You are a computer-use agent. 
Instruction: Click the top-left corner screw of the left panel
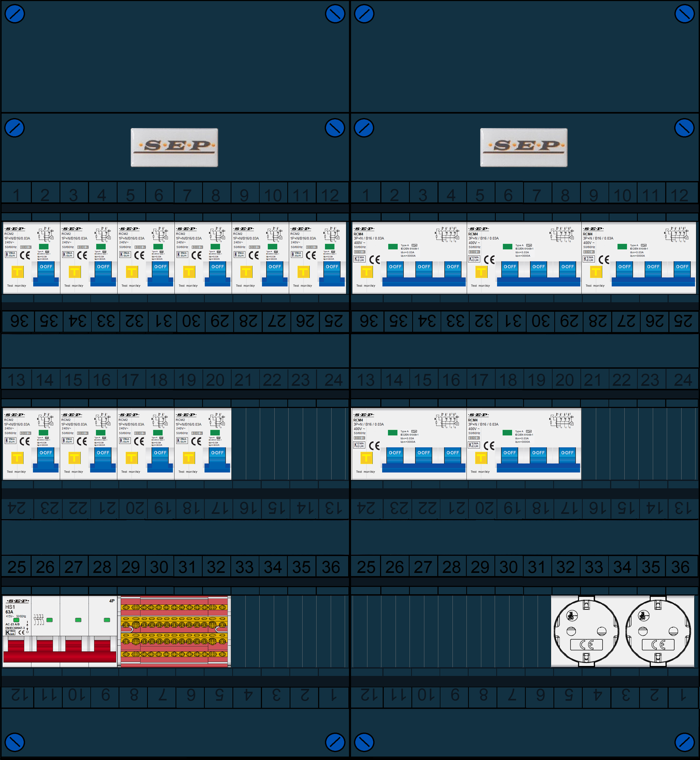(15, 14)
